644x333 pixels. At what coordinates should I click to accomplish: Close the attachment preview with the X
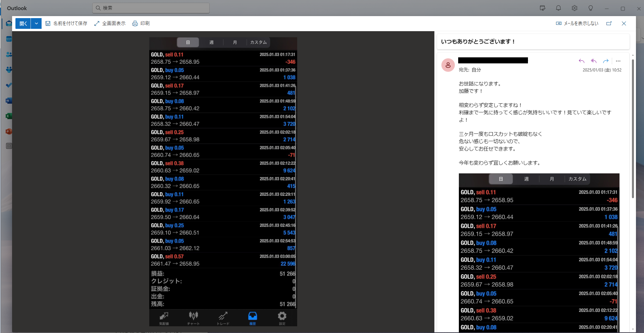tap(624, 23)
